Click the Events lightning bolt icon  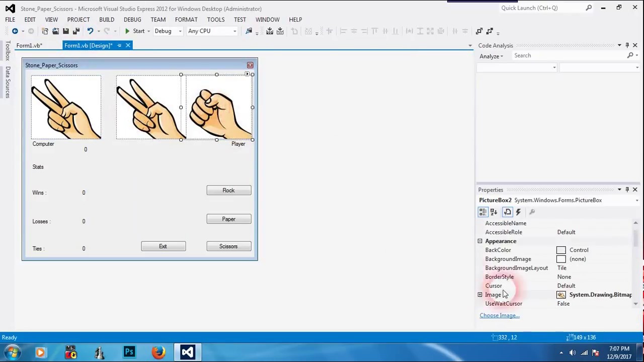click(518, 212)
